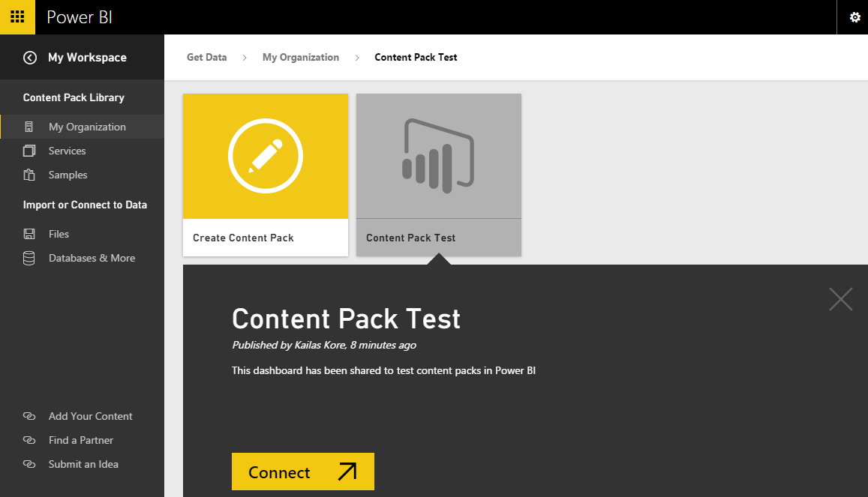Click the large Content Pack Test title in panel
This screenshot has height=497, width=868.
click(x=346, y=319)
